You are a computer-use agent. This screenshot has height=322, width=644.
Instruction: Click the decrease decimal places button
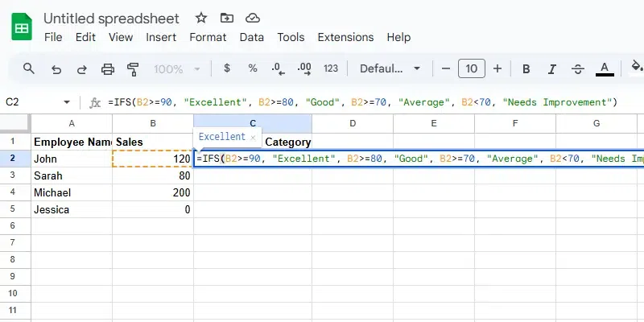[x=278, y=69]
